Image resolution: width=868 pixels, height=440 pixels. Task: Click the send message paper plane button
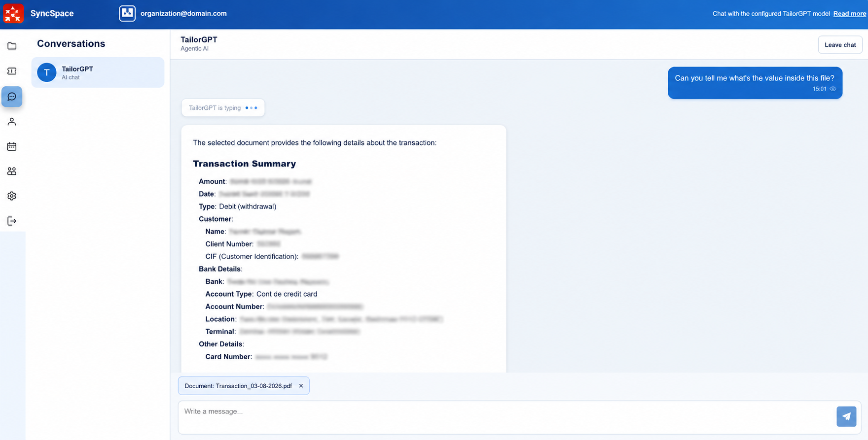(x=846, y=416)
